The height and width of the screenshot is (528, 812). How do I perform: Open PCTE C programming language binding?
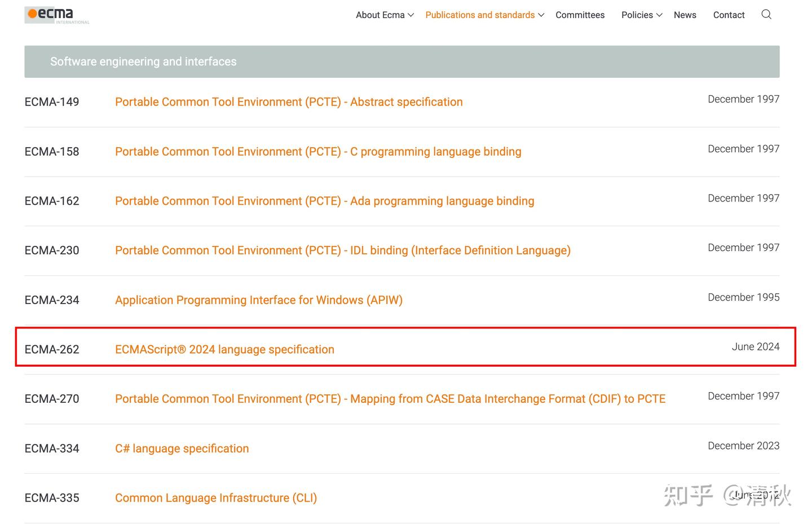click(318, 152)
